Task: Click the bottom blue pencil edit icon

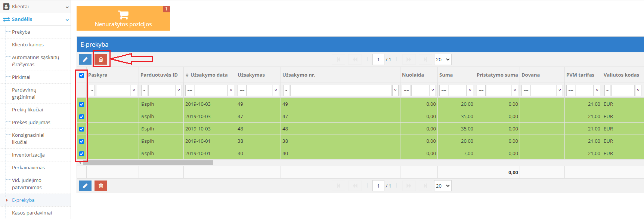Action: click(85, 186)
